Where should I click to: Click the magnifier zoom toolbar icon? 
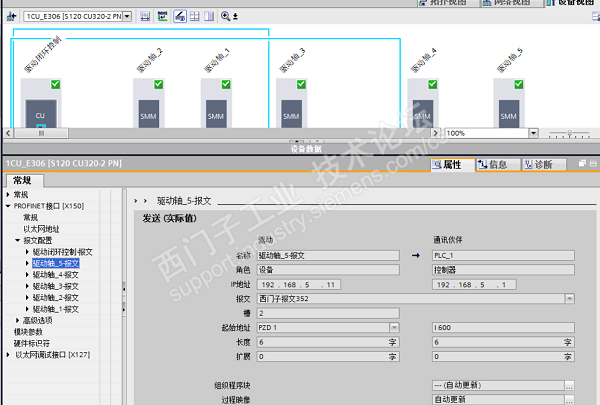click(225, 16)
